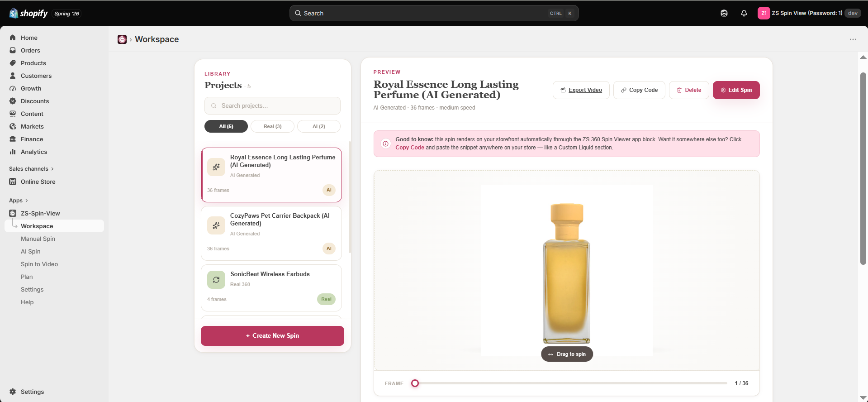The height and width of the screenshot is (402, 868).
Task: Open the AI Spin menu item
Action: 31,251
